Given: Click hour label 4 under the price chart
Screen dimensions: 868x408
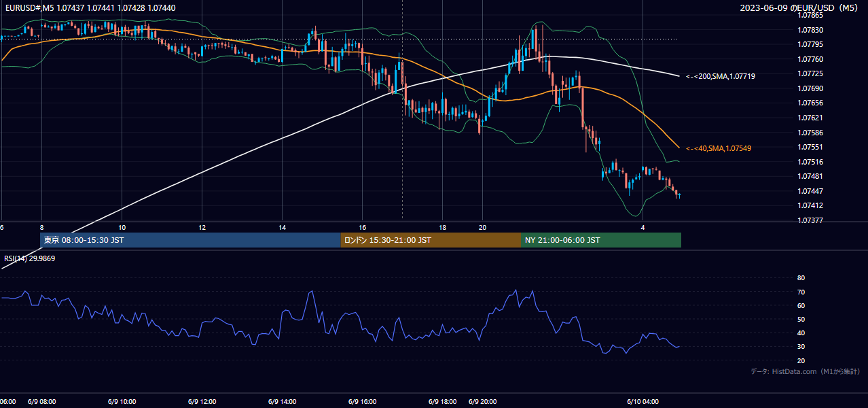Looking at the screenshot, I should click(x=643, y=227).
